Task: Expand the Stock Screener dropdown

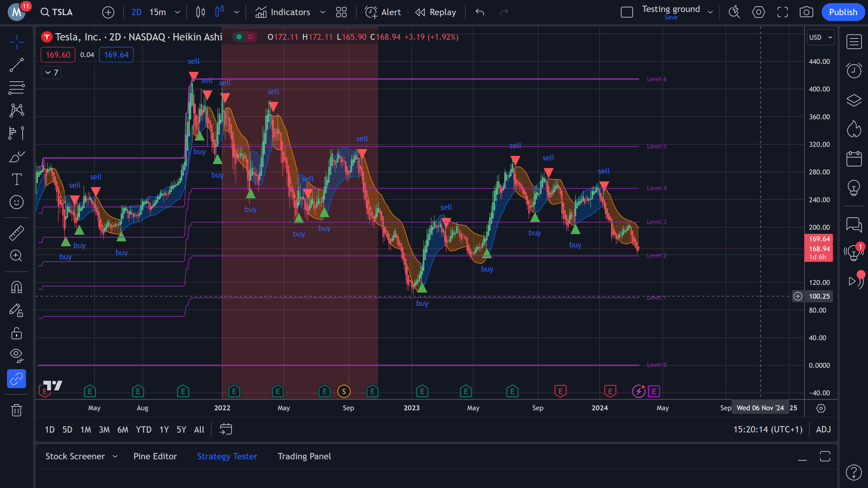Action: click(x=115, y=456)
